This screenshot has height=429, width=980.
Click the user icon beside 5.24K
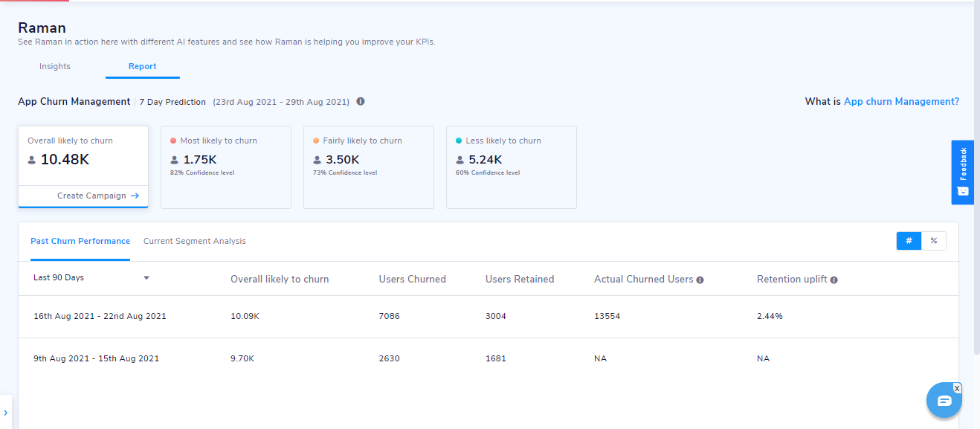pyautogui.click(x=460, y=160)
